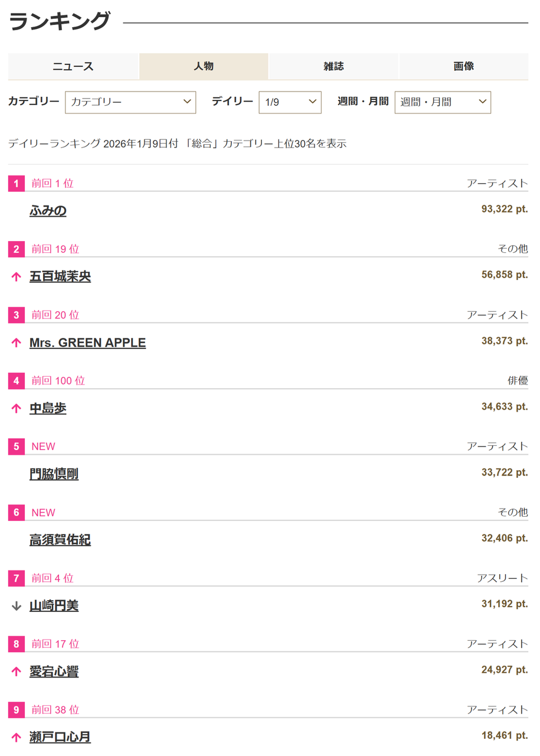Open 山崎円美 profile link
540x756 pixels.
coord(54,605)
